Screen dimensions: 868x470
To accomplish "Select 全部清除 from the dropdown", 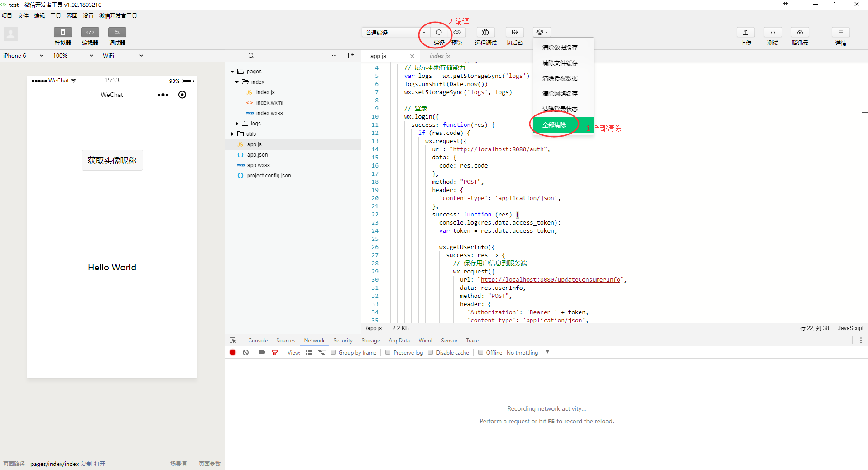I will click(563, 125).
